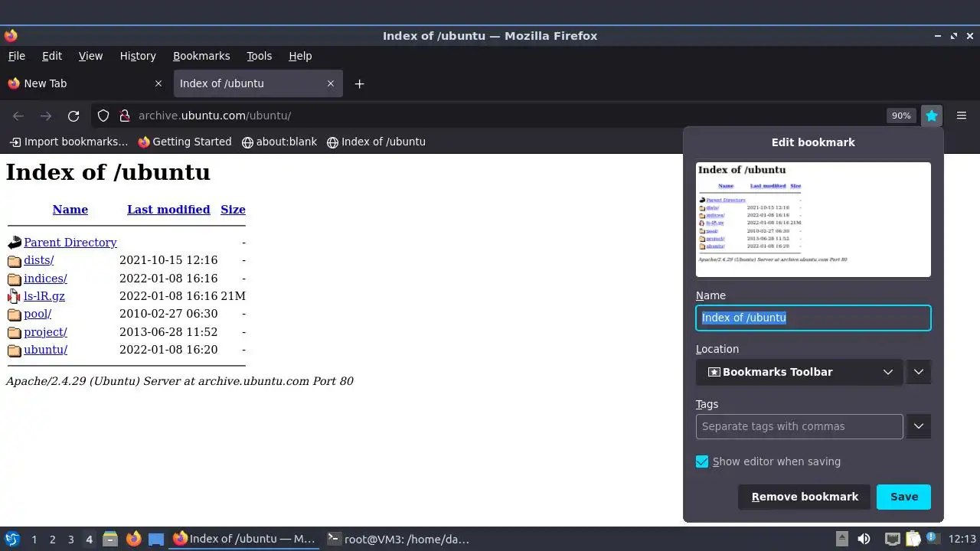
Task: Open the dists/ directory link
Action: point(38,260)
